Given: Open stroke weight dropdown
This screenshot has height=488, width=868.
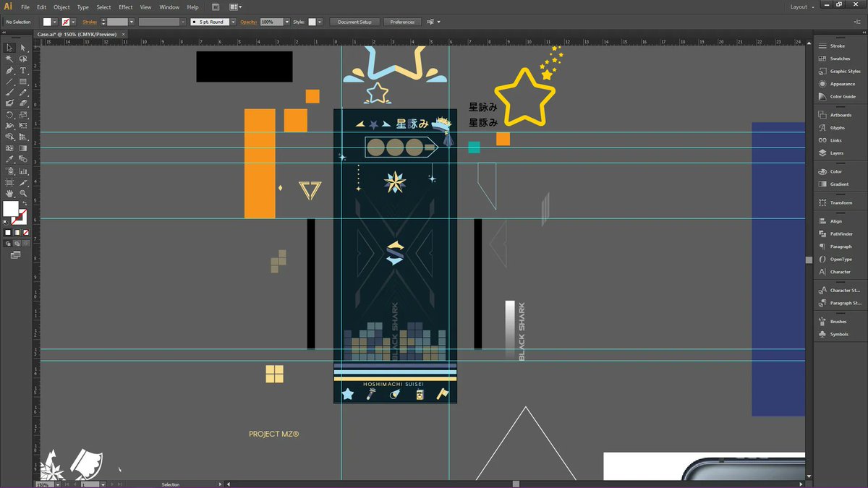Looking at the screenshot, I should point(132,22).
